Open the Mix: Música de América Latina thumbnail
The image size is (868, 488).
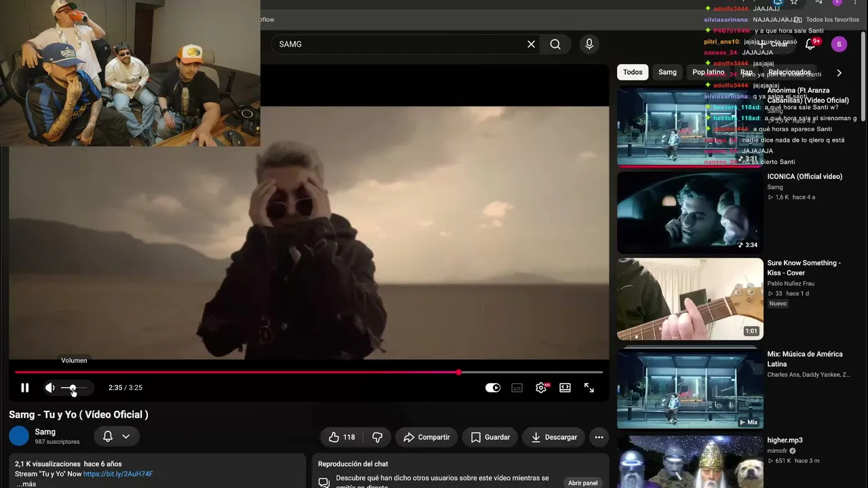[x=690, y=388]
